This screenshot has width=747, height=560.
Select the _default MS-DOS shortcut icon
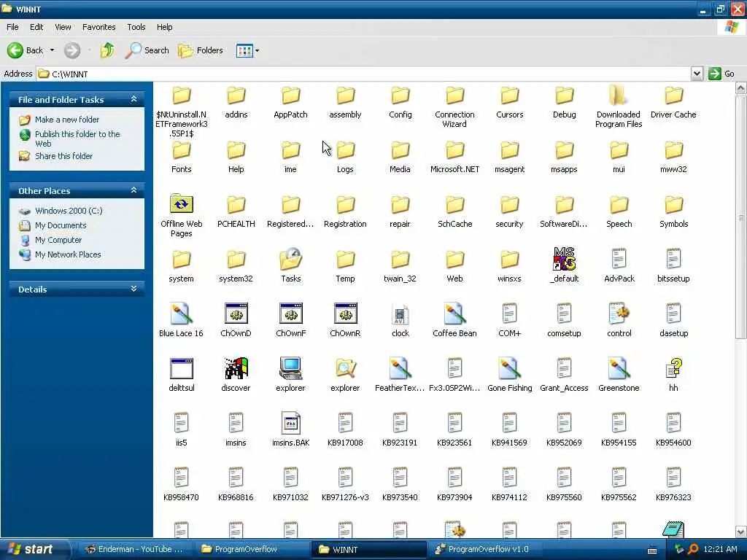[564, 259]
